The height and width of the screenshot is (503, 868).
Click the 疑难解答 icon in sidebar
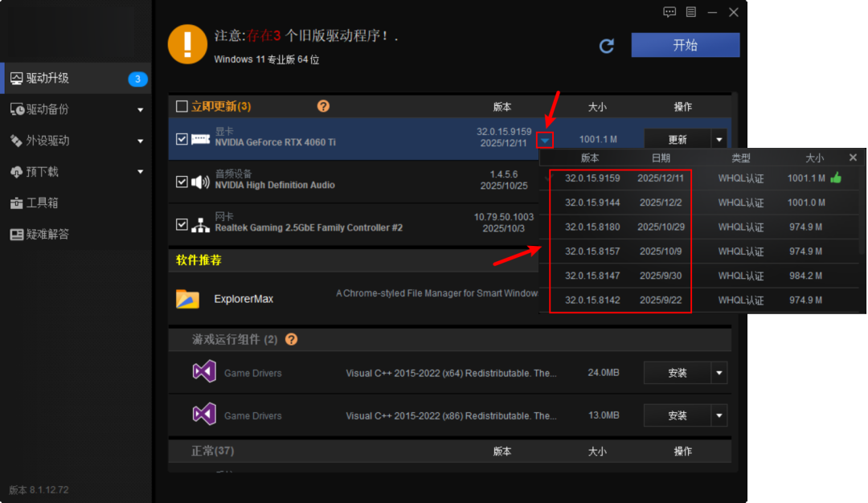(17, 235)
